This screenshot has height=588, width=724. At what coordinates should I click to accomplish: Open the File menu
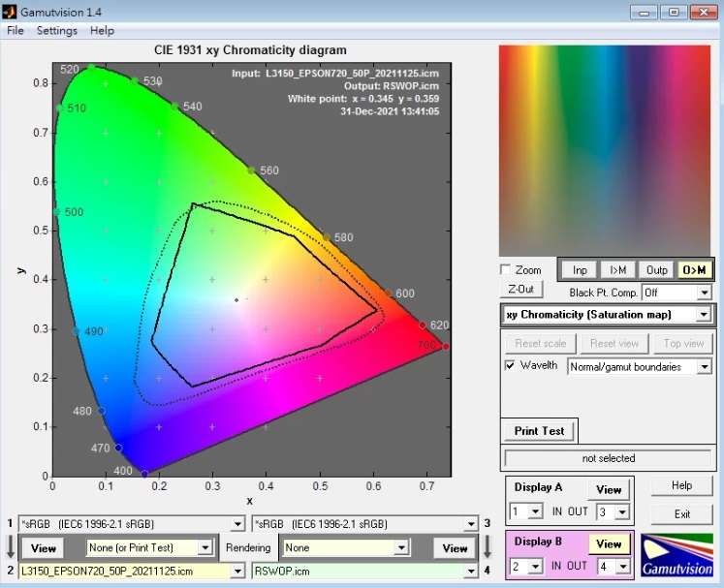point(16,31)
